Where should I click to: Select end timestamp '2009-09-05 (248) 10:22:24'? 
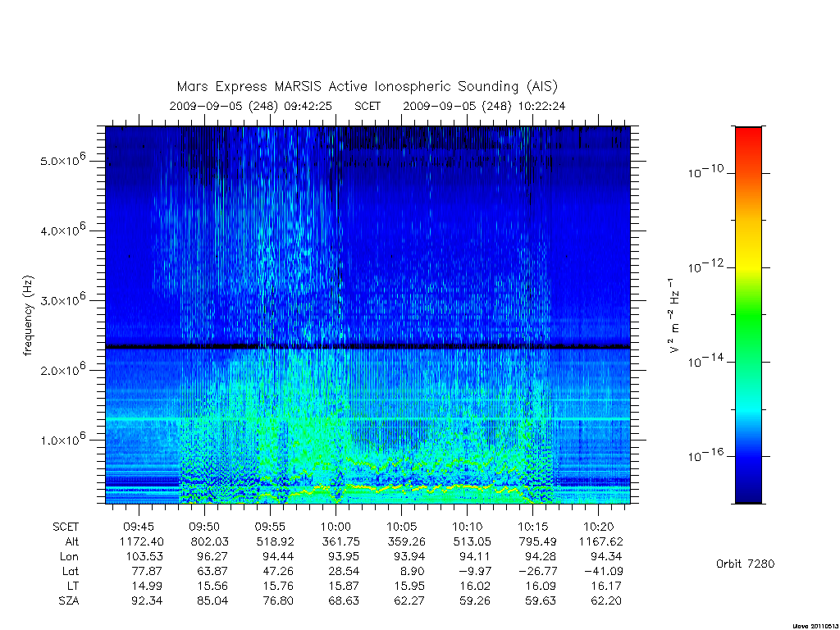484,106
